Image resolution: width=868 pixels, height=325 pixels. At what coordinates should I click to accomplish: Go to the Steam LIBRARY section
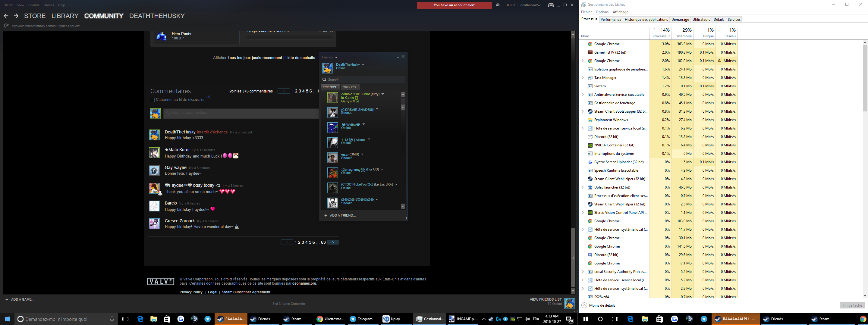pyautogui.click(x=65, y=16)
